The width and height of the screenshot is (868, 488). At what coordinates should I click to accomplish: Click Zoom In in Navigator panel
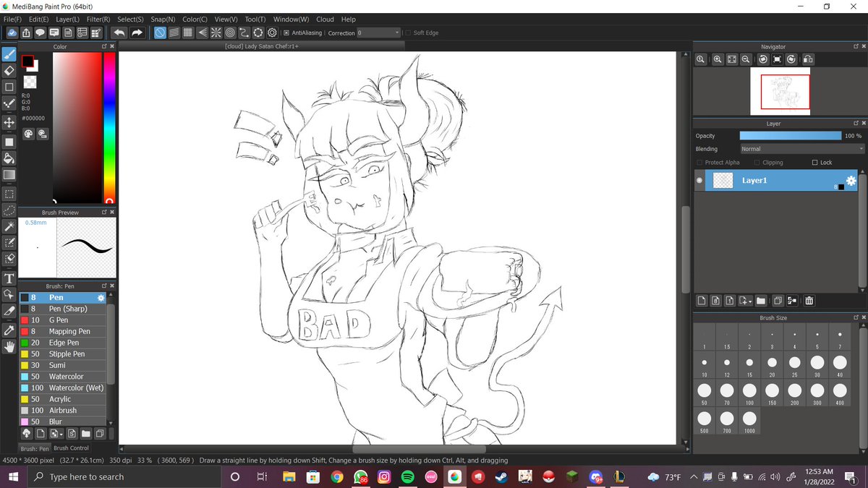click(x=717, y=59)
